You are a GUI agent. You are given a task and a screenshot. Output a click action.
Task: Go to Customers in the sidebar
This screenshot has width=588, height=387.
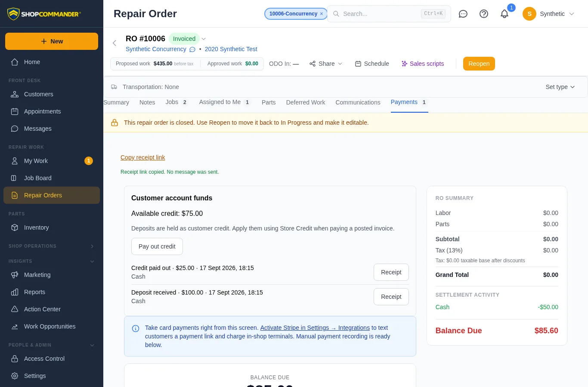[52, 94]
